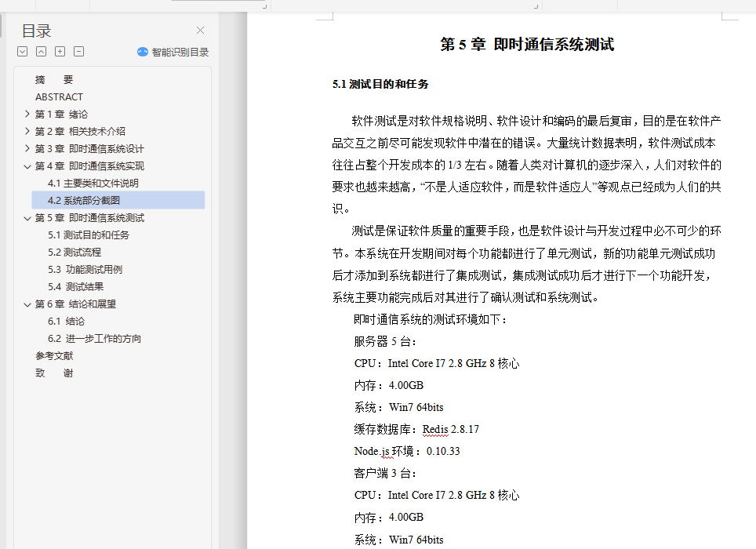Select highlighted 4.2 系统部分截图 entry
The width and height of the screenshot is (756, 549).
118,200
